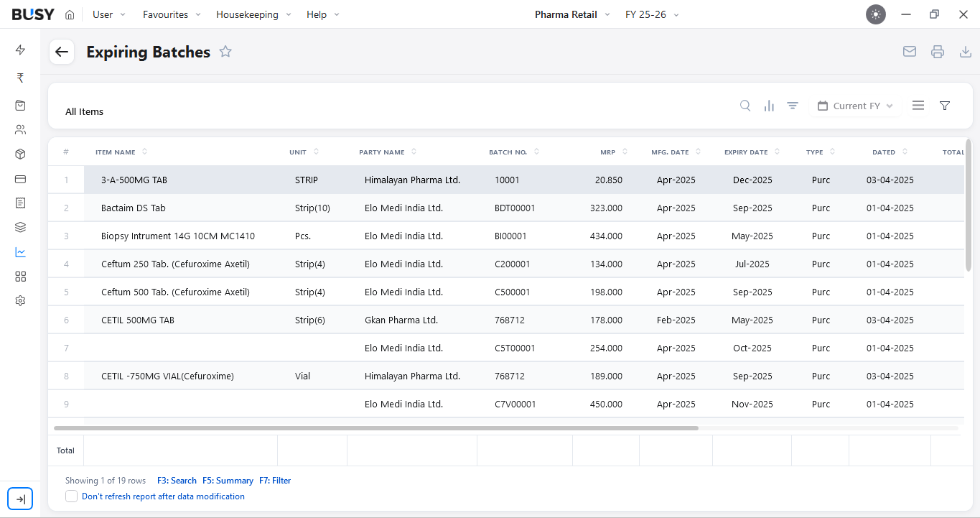The width and height of the screenshot is (980, 518).
Task: Click batch number C5T00001 cell
Action: (515, 348)
